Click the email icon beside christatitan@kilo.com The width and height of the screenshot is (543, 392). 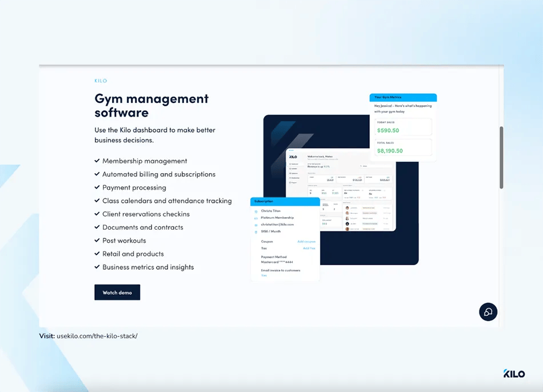(255, 225)
